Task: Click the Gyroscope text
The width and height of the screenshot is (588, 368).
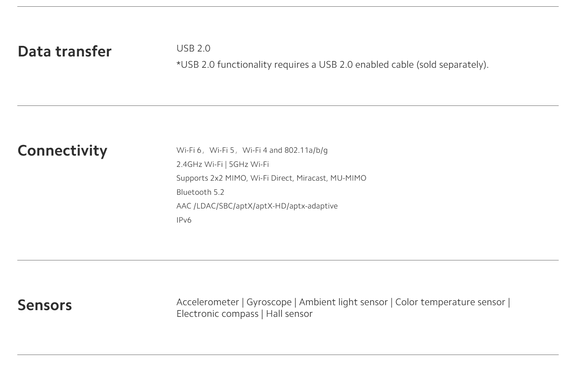Action: [269, 302]
